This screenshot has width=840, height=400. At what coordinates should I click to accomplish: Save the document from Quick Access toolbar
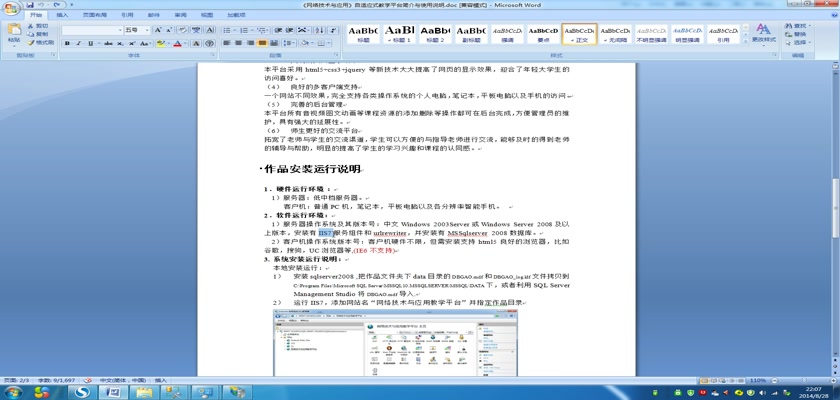pos(31,5)
